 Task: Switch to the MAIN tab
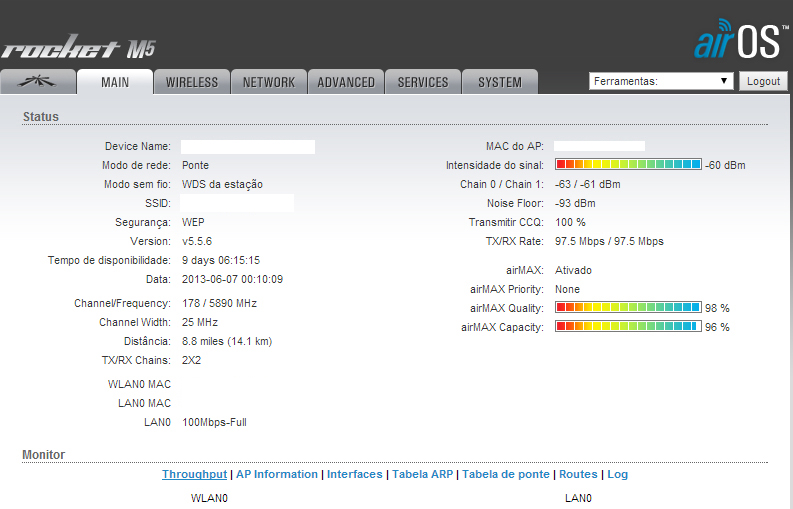pyautogui.click(x=115, y=82)
